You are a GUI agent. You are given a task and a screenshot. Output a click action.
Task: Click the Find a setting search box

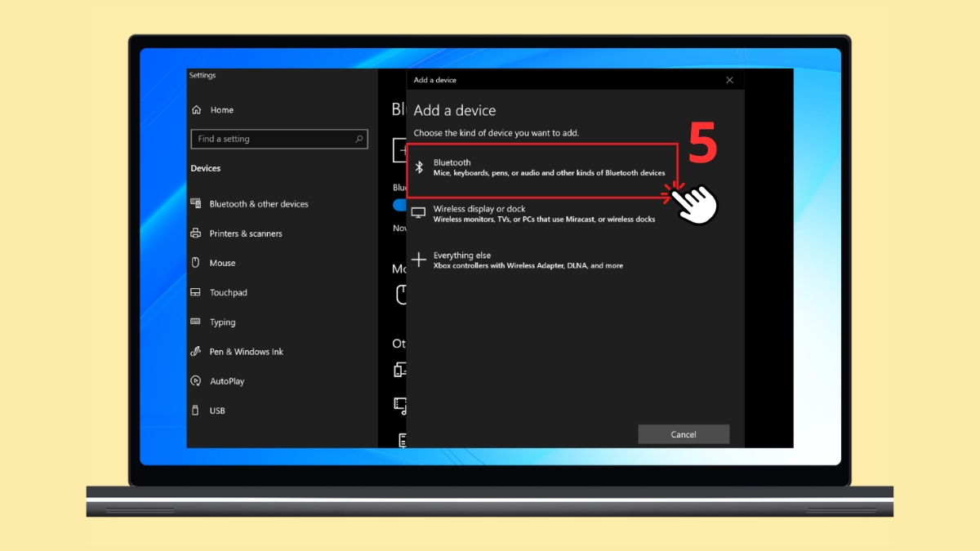[279, 139]
